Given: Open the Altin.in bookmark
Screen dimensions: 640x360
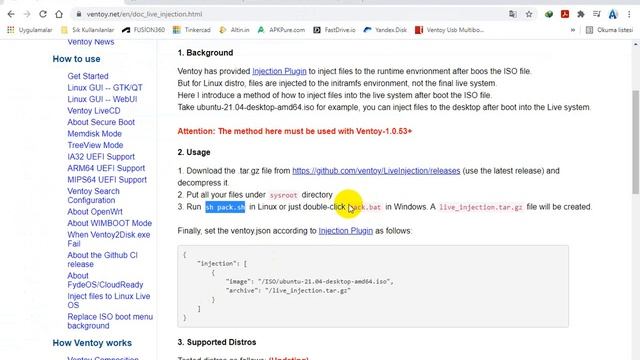Looking at the screenshot, I should point(234,30).
